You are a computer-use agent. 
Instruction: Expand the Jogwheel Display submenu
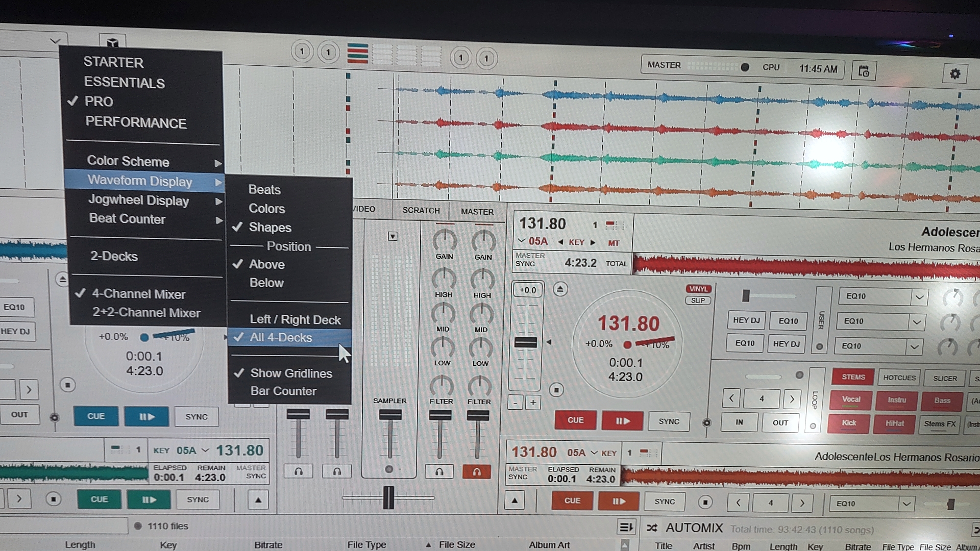click(146, 201)
